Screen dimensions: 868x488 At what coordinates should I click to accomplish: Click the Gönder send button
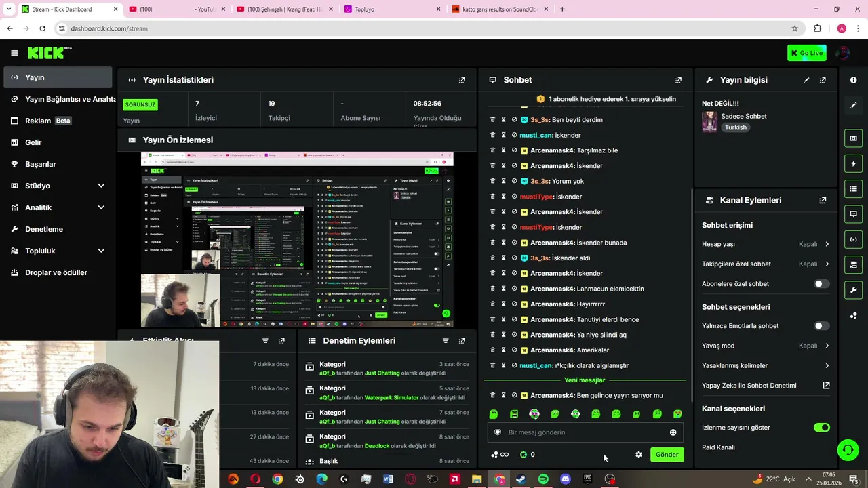[x=667, y=455]
